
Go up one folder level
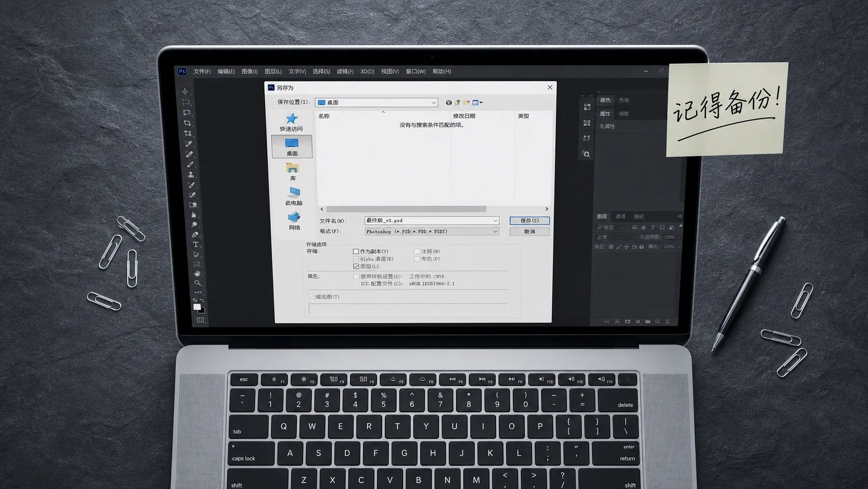(457, 102)
